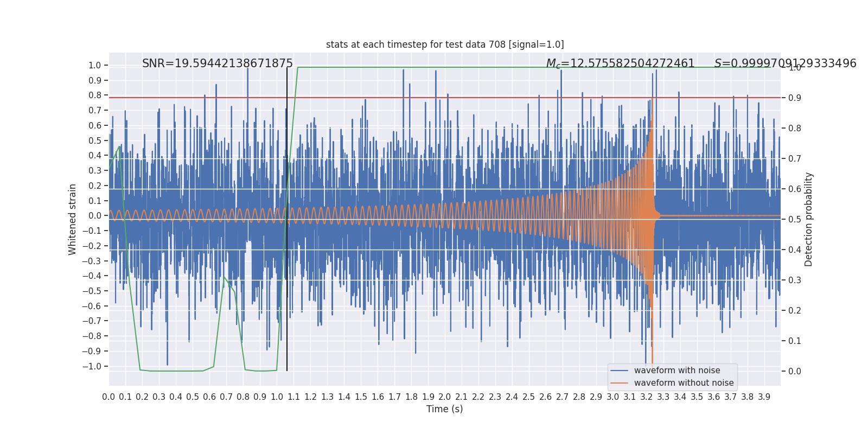The height and width of the screenshot is (434, 868).
Task: Click the 0.5 tick label on the detection probability axis
Action: tap(795, 219)
